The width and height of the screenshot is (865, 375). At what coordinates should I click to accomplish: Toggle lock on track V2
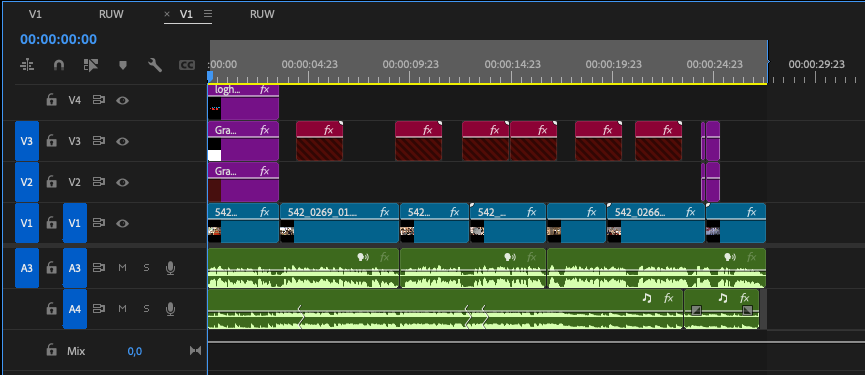click(51, 182)
